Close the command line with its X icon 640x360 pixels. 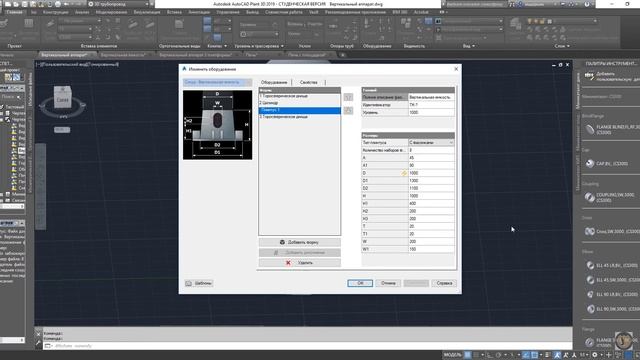[x=39, y=334]
